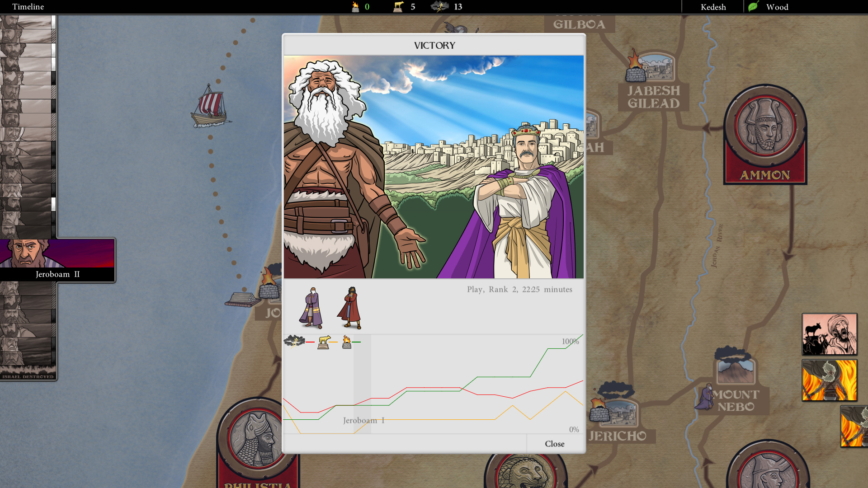Select the red-cloaked prophet figure in the results panel

350,307
